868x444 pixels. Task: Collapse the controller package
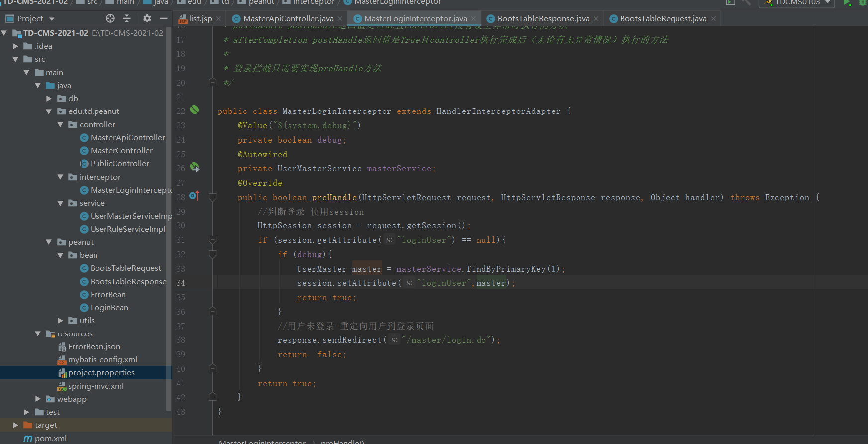[x=60, y=124]
